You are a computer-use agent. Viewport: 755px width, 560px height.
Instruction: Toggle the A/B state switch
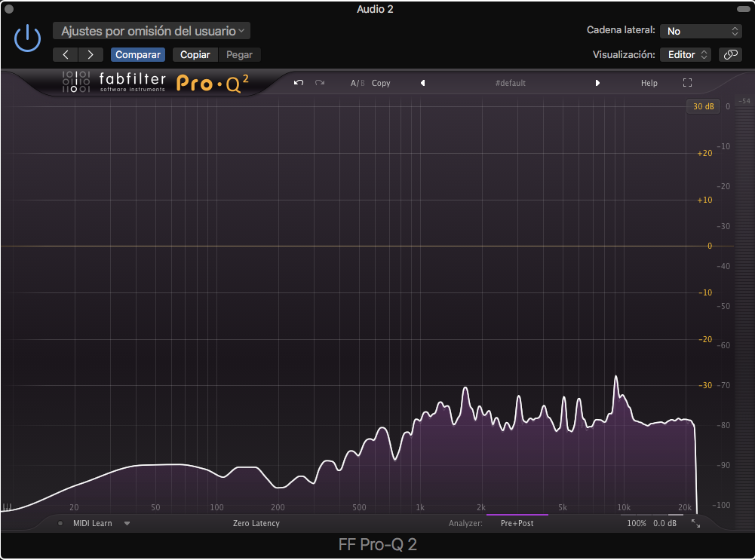pyautogui.click(x=358, y=83)
